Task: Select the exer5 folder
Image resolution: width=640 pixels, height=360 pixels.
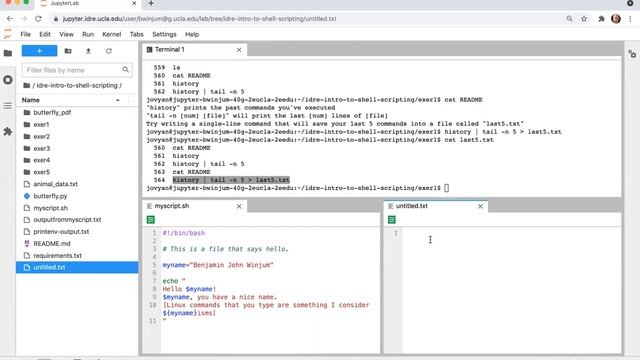Action: coord(77,172)
